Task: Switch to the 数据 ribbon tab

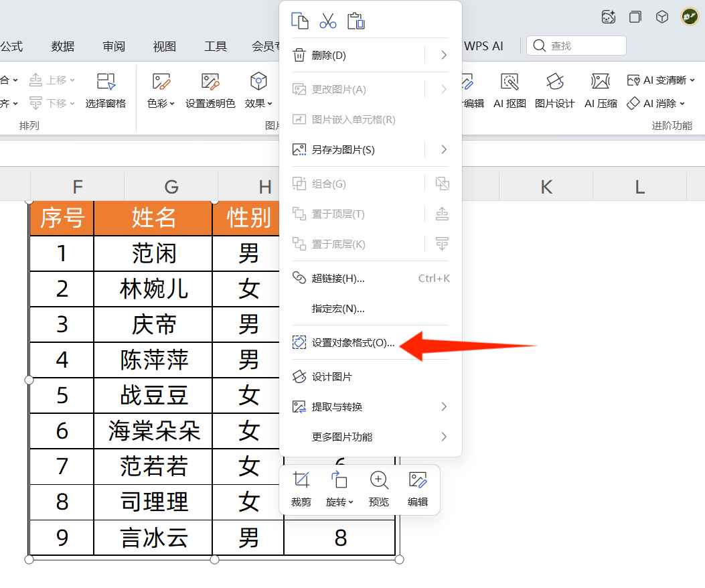Action: pyautogui.click(x=62, y=46)
